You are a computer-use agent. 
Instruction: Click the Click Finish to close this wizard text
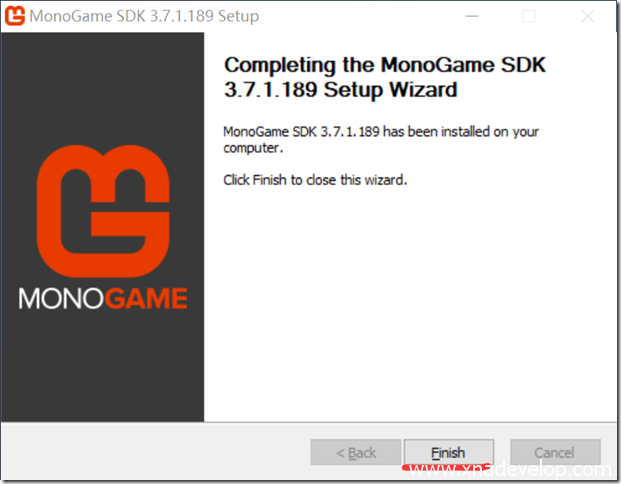pos(315,180)
